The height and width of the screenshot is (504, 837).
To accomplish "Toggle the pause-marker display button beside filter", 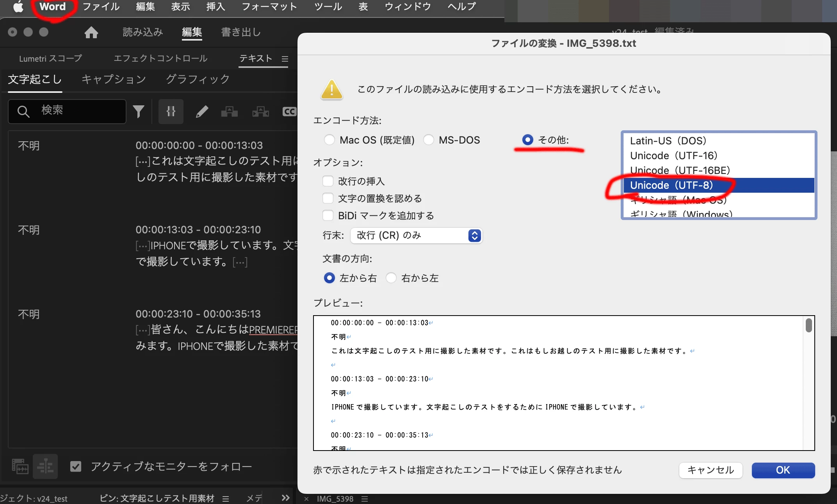I will [x=171, y=112].
